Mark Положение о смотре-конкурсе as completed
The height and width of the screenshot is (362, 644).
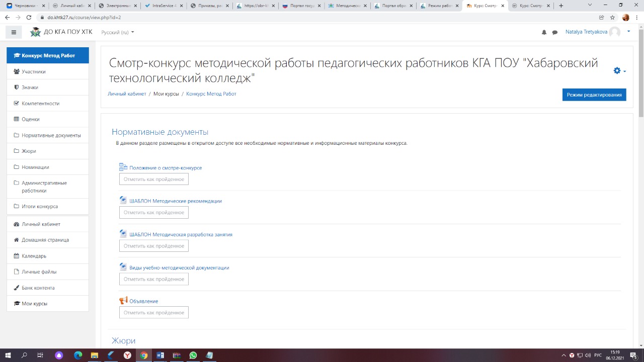153,179
